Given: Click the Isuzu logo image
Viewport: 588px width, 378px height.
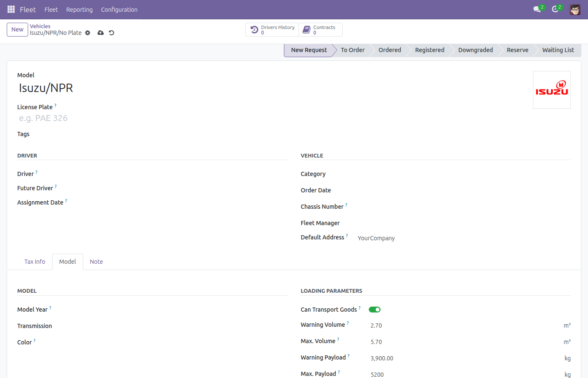Looking at the screenshot, I should (552, 90).
